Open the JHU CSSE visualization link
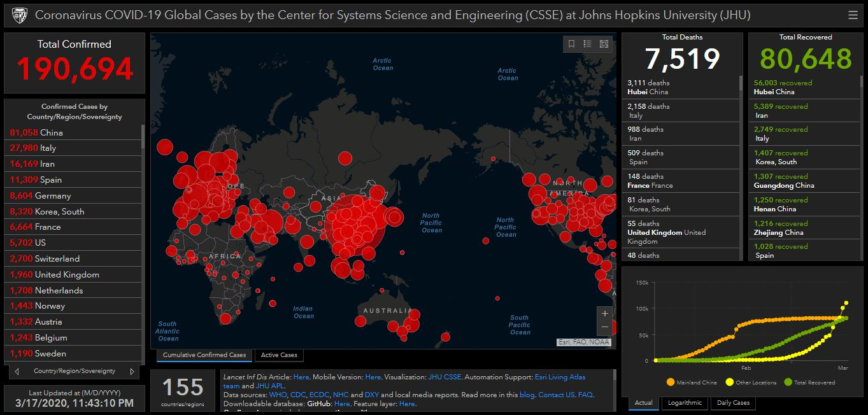 coord(444,377)
